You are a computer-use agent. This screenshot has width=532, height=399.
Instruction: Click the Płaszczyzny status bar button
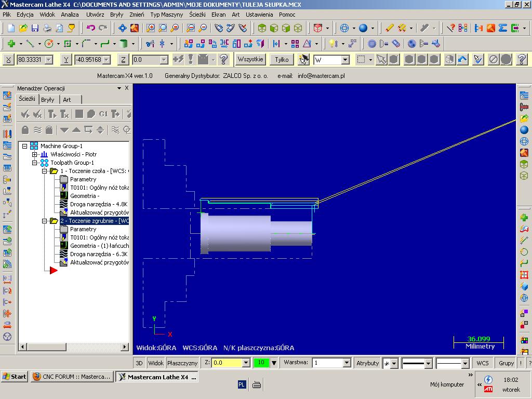[x=182, y=363]
